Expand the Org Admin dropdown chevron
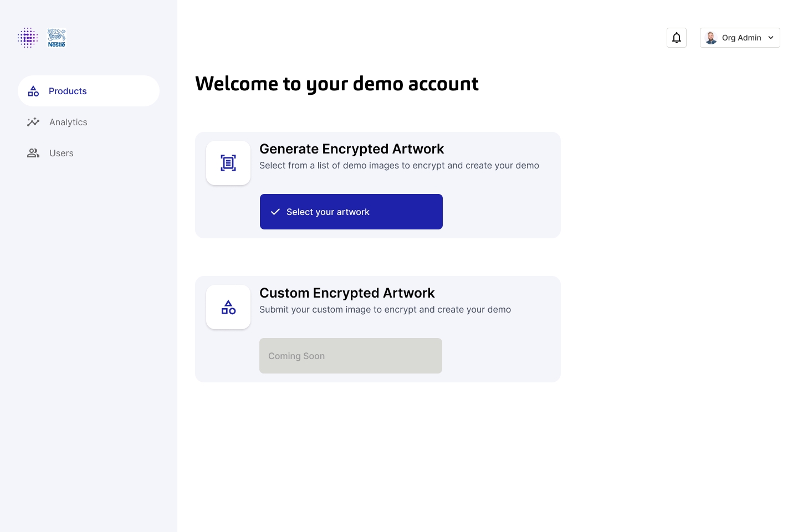798x532 pixels. point(771,38)
